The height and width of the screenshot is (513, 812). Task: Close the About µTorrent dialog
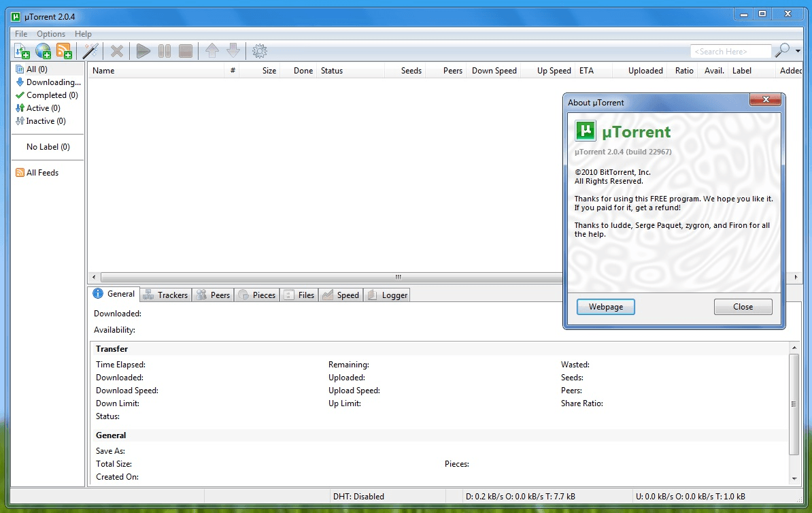743,307
